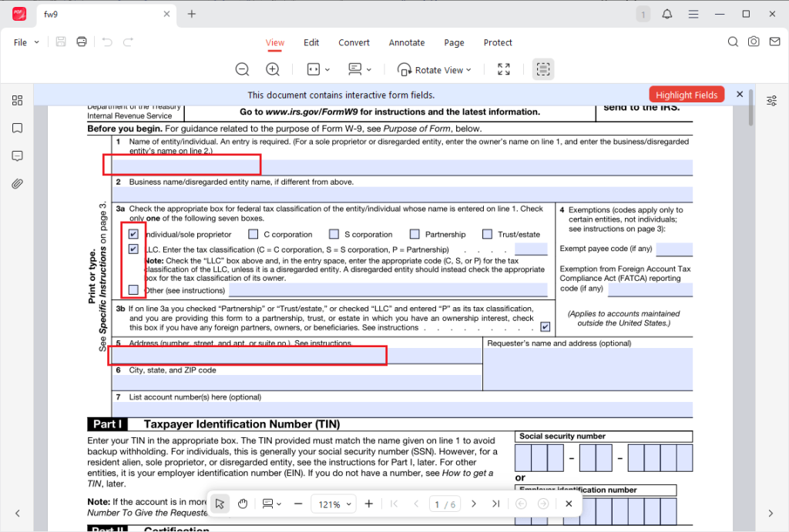Open the Rotate View dropdown

click(435, 70)
